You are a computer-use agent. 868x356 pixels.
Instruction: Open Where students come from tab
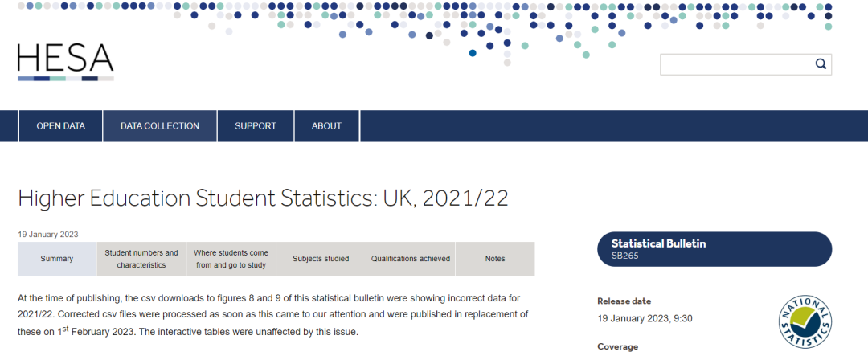231,259
